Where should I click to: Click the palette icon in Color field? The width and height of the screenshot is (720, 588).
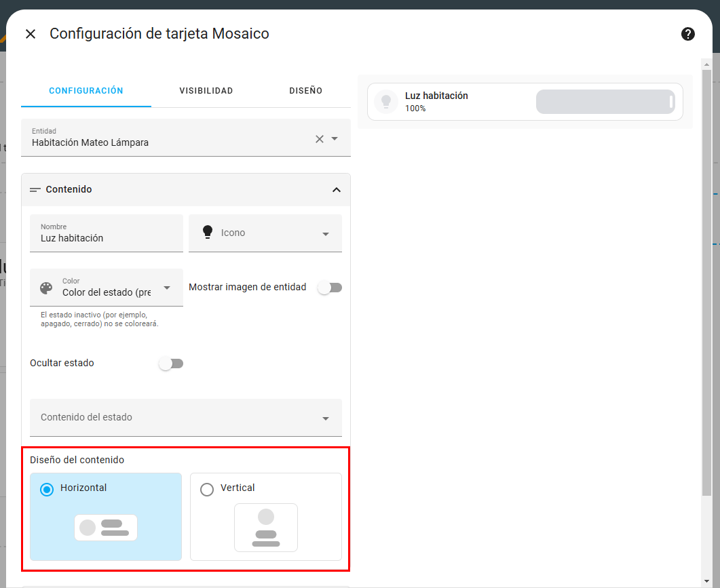pos(46,288)
